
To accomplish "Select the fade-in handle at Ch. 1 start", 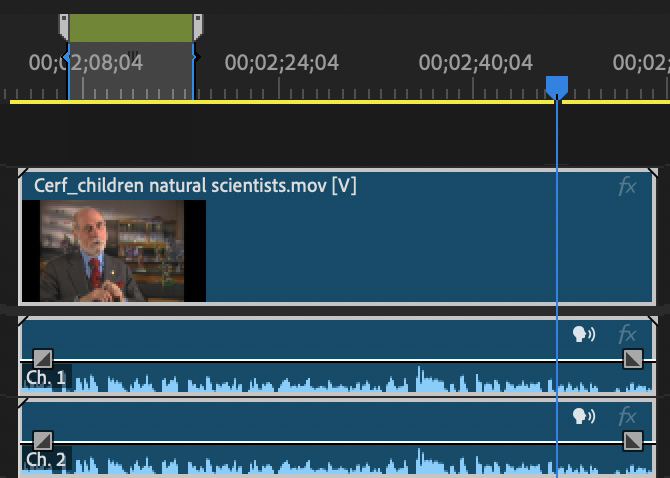I will (x=42, y=358).
